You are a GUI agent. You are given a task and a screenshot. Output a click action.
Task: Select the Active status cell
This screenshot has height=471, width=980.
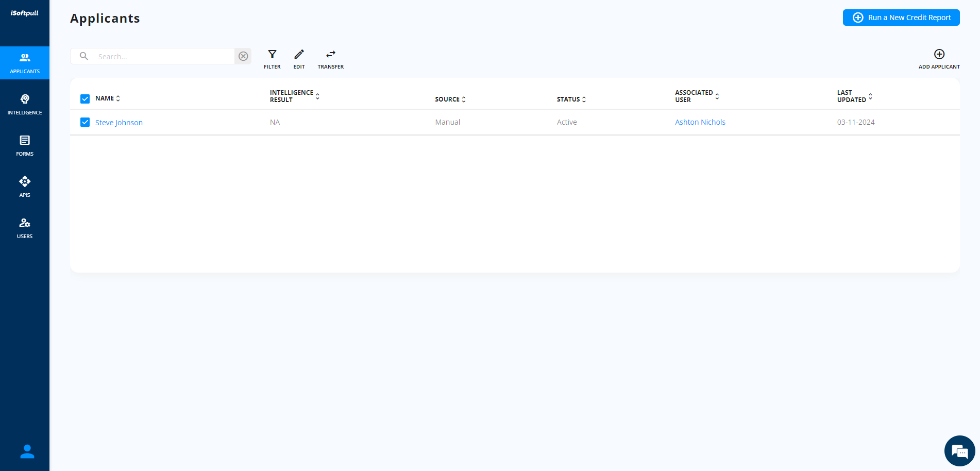coord(567,122)
